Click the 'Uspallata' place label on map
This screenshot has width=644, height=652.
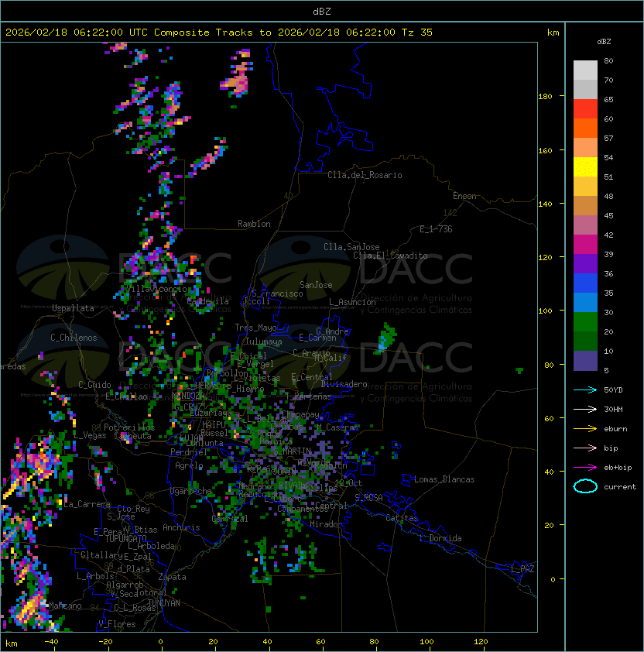(73, 308)
